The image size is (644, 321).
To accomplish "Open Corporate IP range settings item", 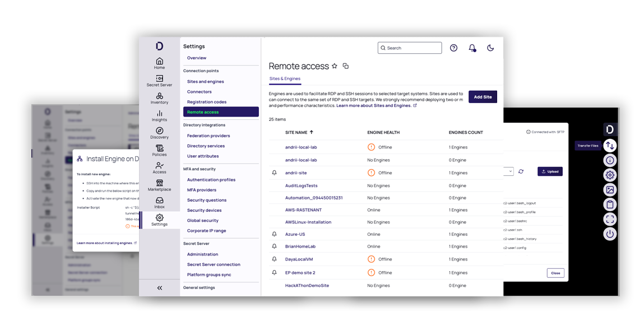I will [x=206, y=231].
